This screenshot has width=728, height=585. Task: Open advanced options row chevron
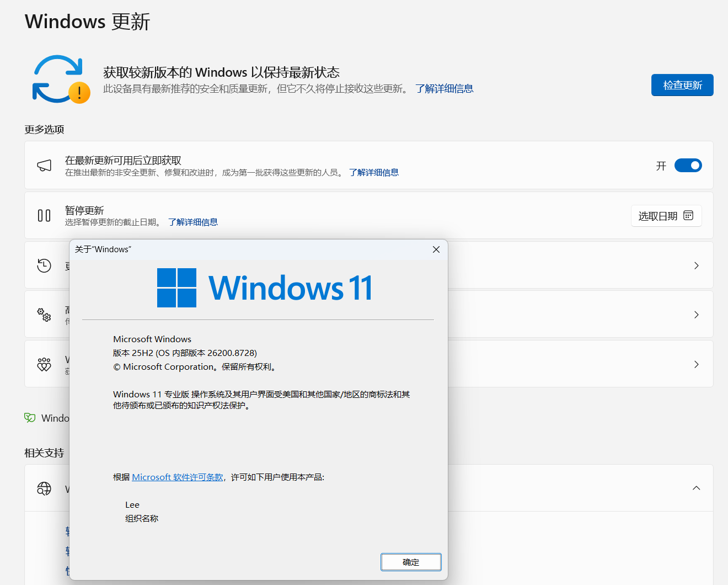[697, 315]
